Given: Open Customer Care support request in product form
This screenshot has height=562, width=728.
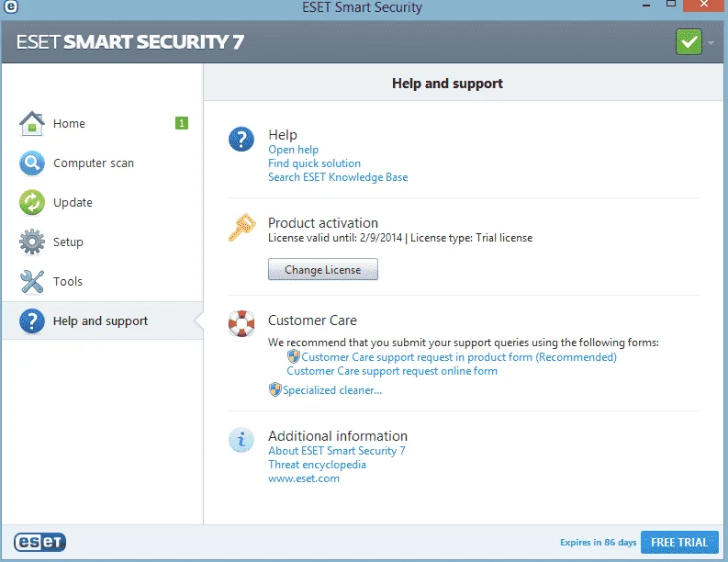Looking at the screenshot, I should pyautogui.click(x=459, y=357).
